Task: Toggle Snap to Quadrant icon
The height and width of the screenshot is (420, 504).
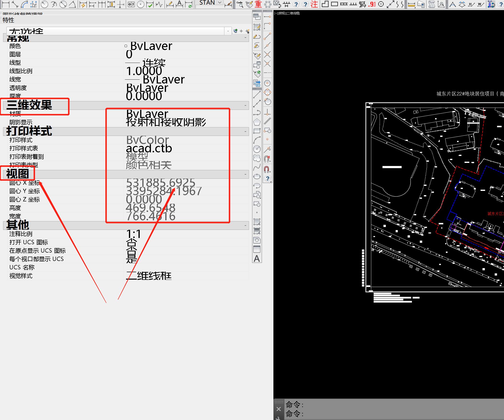Action: tap(267, 92)
